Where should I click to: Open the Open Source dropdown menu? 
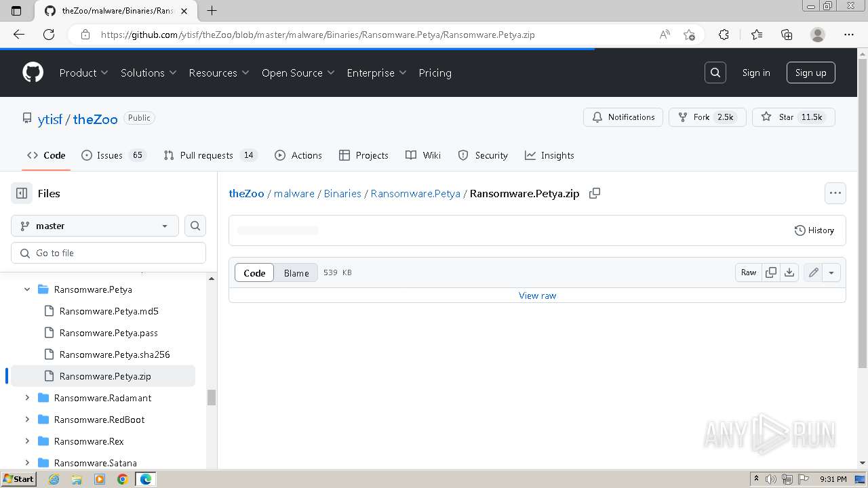coord(298,73)
